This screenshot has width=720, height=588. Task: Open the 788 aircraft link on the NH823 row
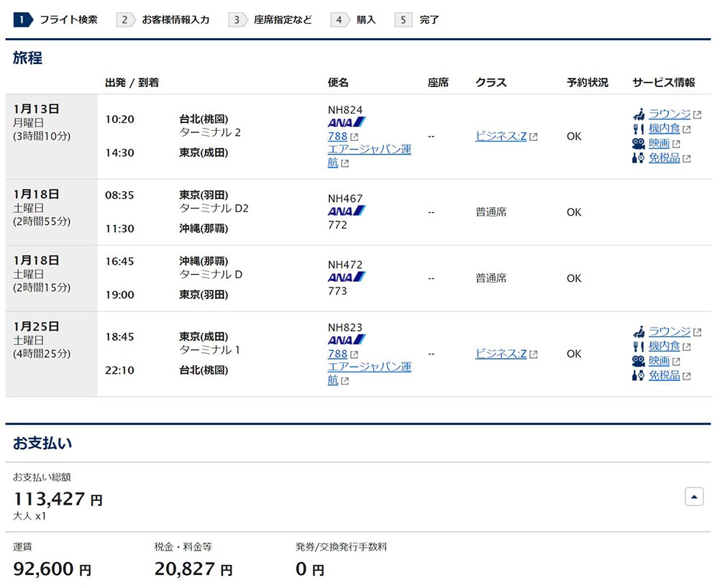[x=337, y=354]
